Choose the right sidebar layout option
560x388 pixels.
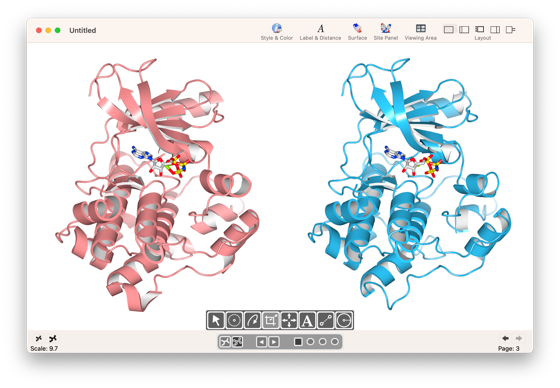pyautogui.click(x=495, y=29)
